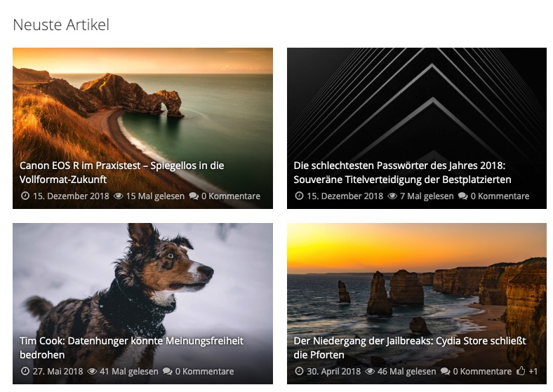The image size is (553, 392).
Task: Click comments bubble icon on Passwörter card
Action: 463,196
